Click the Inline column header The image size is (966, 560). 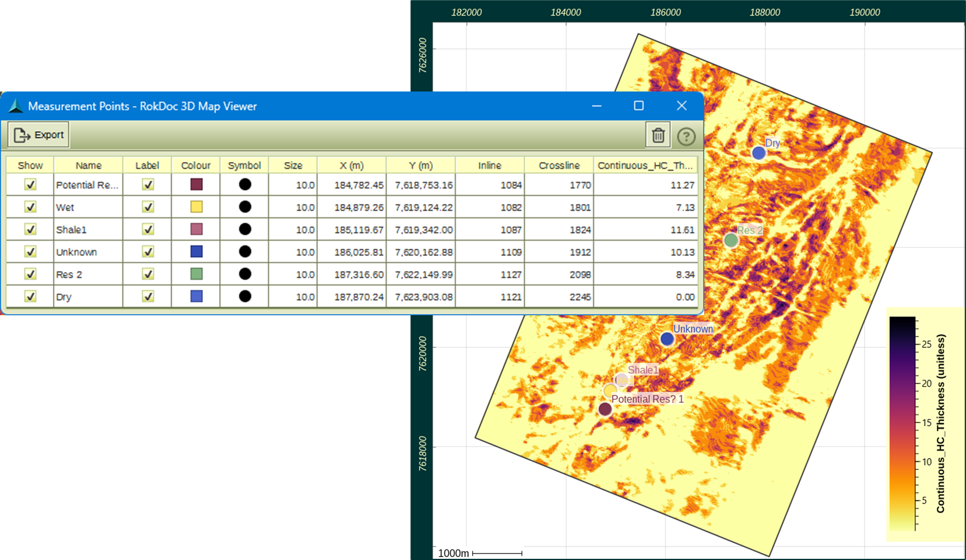(490, 165)
